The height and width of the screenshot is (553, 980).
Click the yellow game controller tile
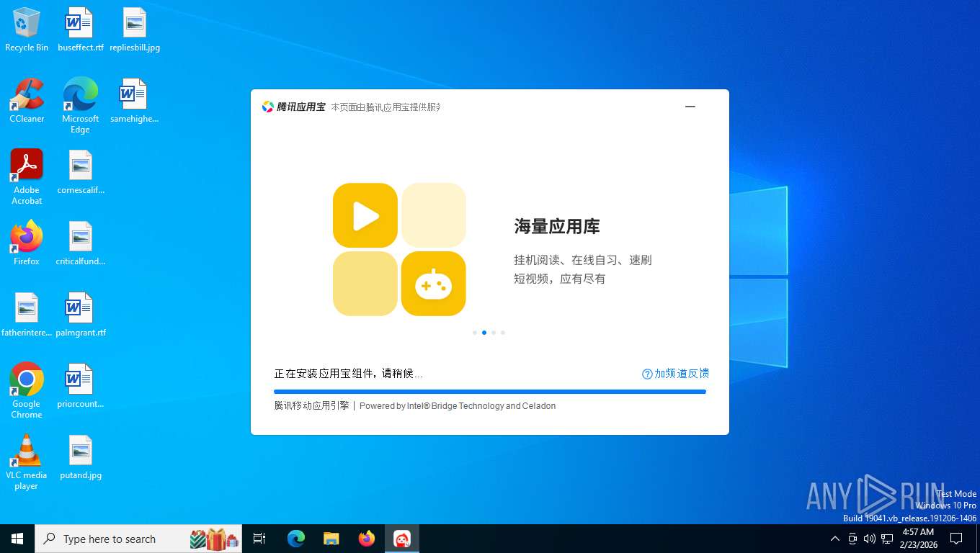click(434, 284)
